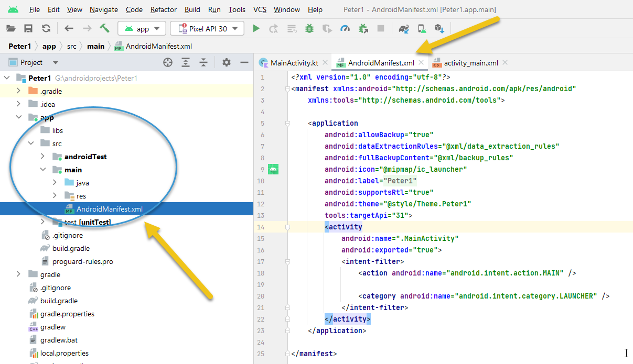The height and width of the screenshot is (364, 633).
Task: Open the VCS menu
Action: 260,9
